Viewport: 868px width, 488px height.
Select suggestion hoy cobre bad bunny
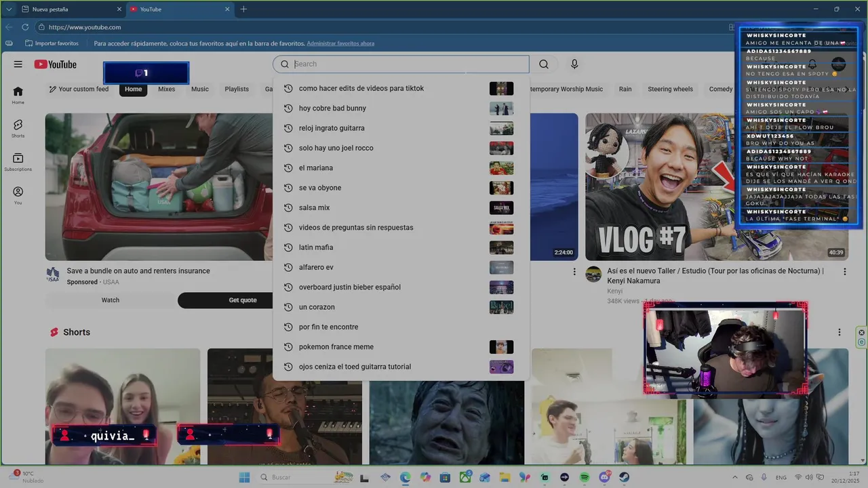[x=401, y=108]
